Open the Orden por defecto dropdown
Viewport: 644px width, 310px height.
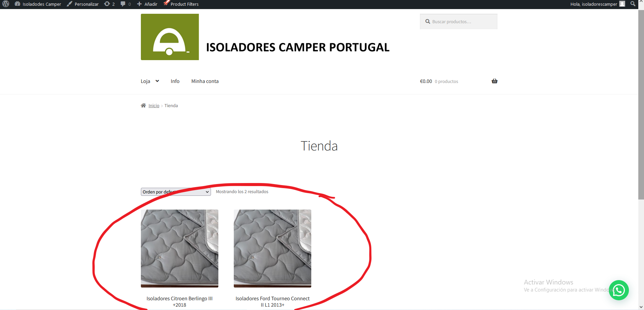pos(176,192)
